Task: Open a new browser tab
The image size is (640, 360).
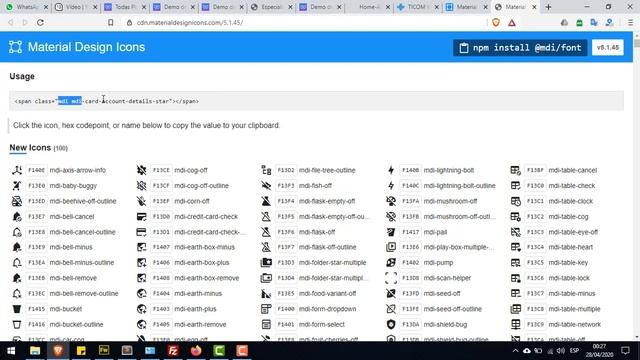Action: (x=548, y=7)
